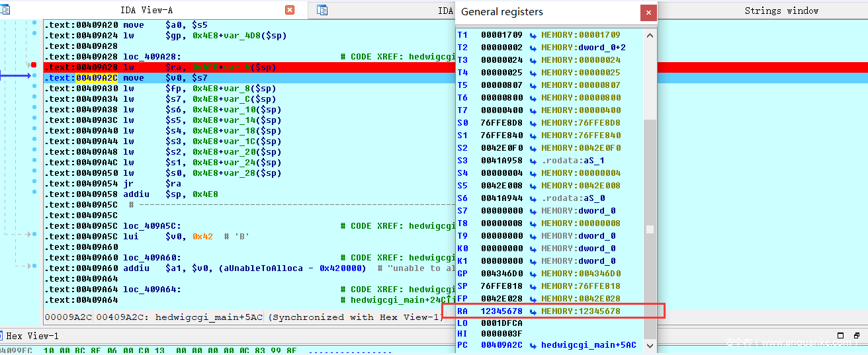Follow the .rodata:aS_1 reference for S3
868x355 pixels.
coord(573,161)
